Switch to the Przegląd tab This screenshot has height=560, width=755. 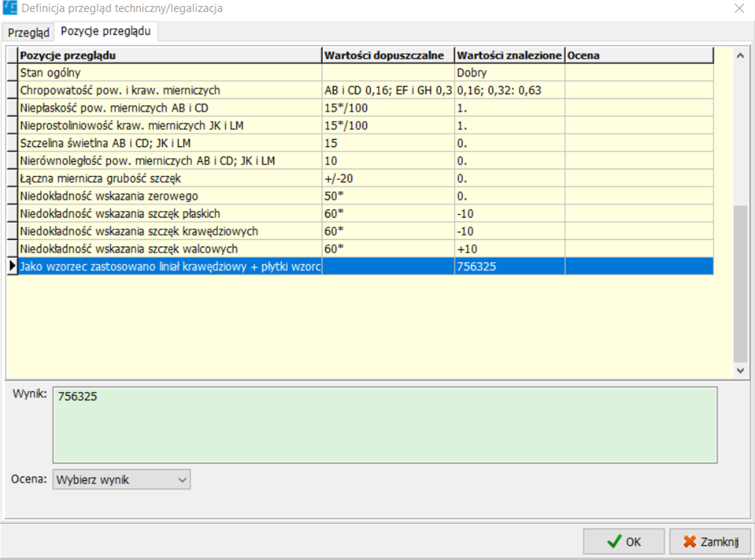(28, 32)
